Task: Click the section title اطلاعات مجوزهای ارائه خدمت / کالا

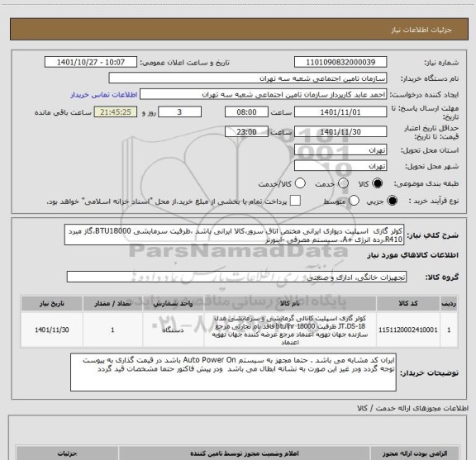Action: 413,409
